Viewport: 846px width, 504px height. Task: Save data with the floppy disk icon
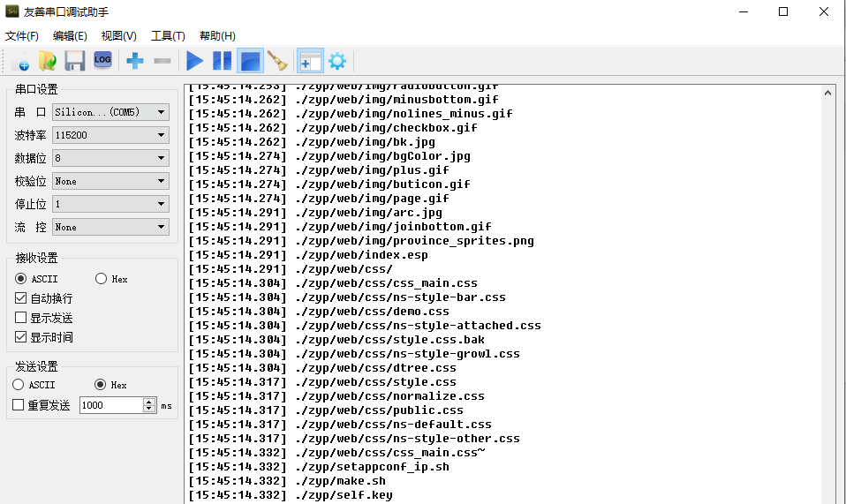click(74, 61)
